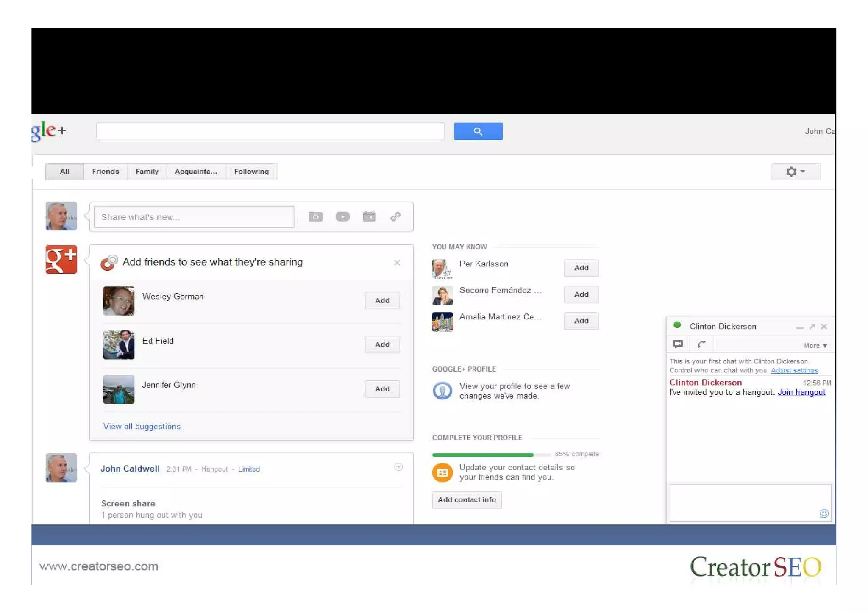Click the create event calendar icon

point(369,217)
